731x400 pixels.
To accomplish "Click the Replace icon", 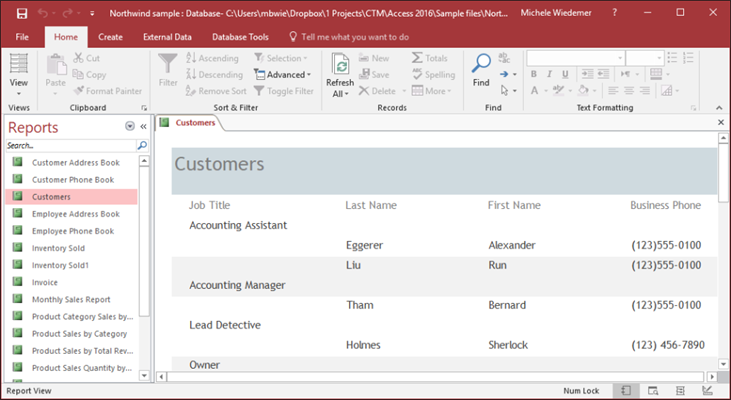I will click(504, 58).
